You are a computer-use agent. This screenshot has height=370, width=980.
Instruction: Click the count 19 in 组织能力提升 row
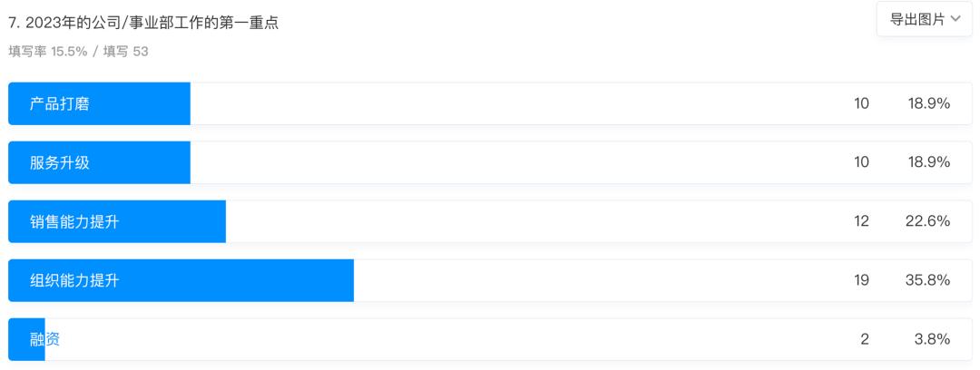[861, 280]
